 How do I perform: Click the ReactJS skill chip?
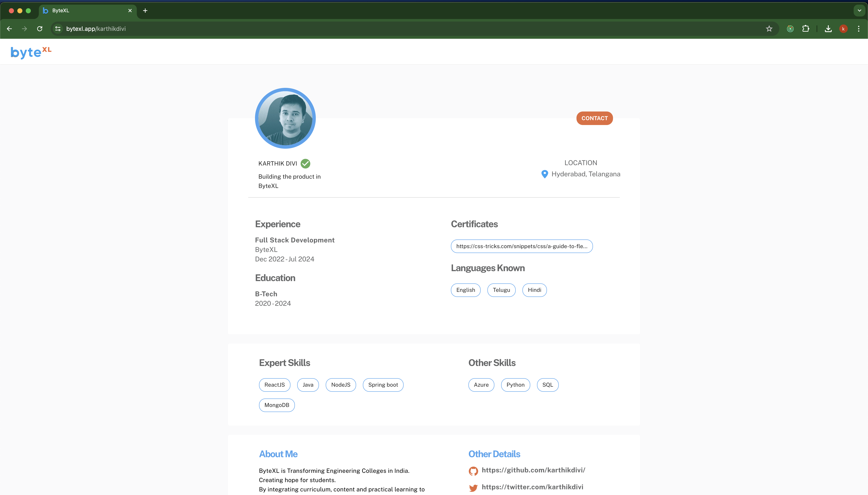pos(274,385)
